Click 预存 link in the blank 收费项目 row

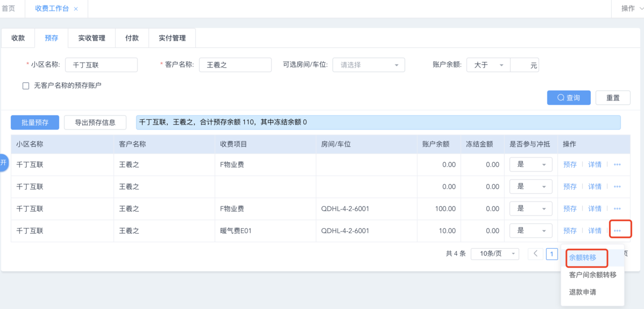click(x=570, y=186)
